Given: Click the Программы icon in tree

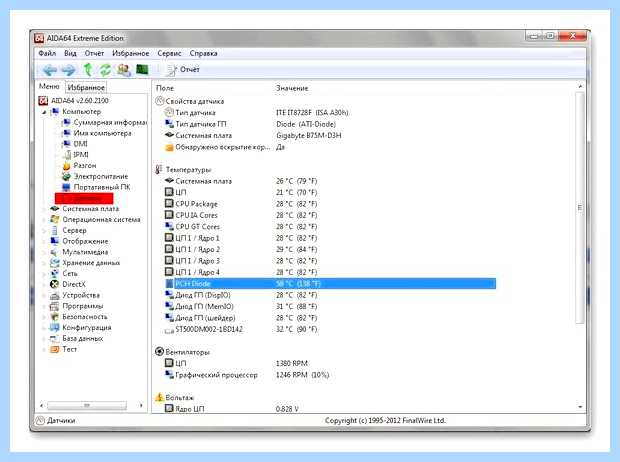Looking at the screenshot, I should click(x=55, y=306).
